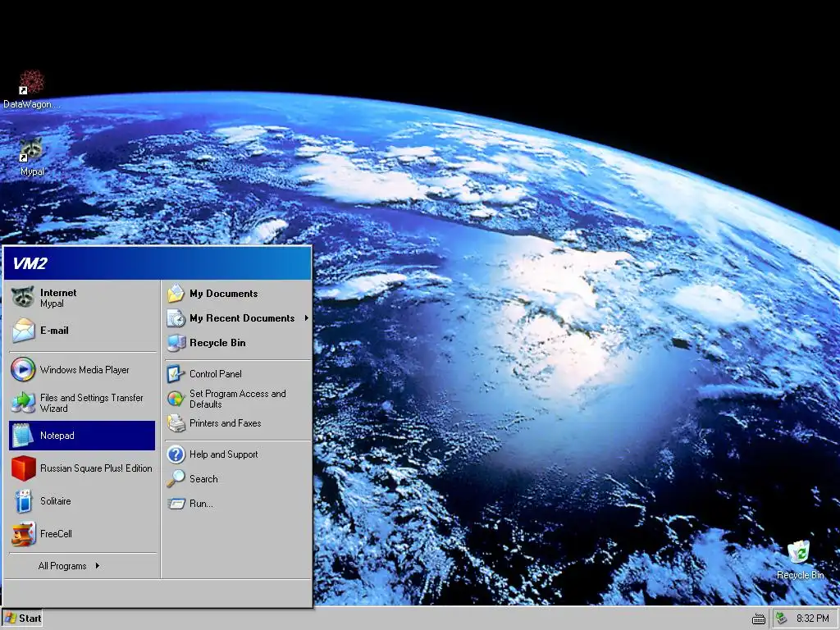Image resolution: width=840 pixels, height=630 pixels.
Task: Click the Start button
Action: (x=22, y=619)
